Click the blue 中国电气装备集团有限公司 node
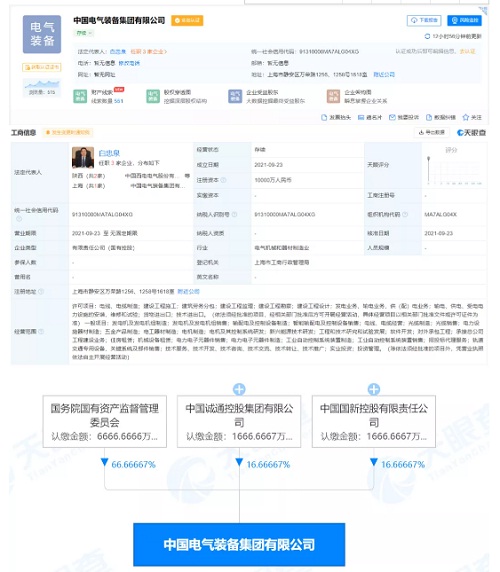The width and height of the screenshot is (500, 572). coord(239,545)
